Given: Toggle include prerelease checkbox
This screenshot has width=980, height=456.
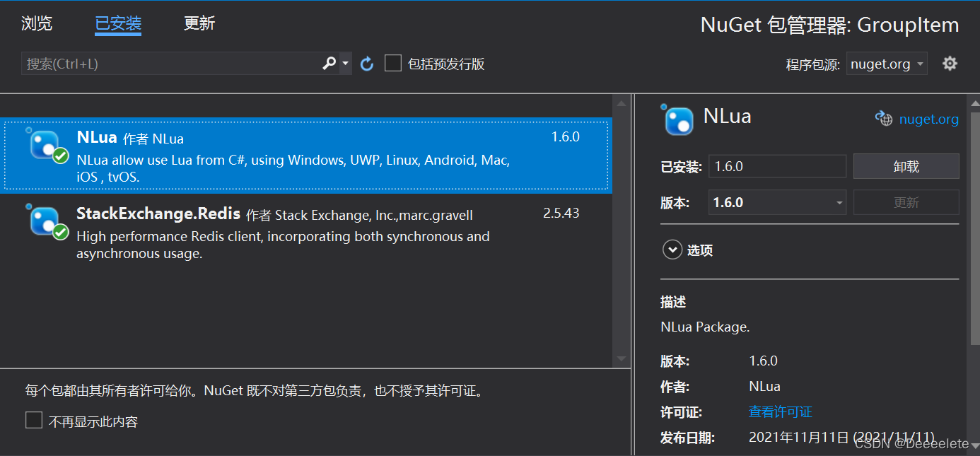Looking at the screenshot, I should coord(393,64).
